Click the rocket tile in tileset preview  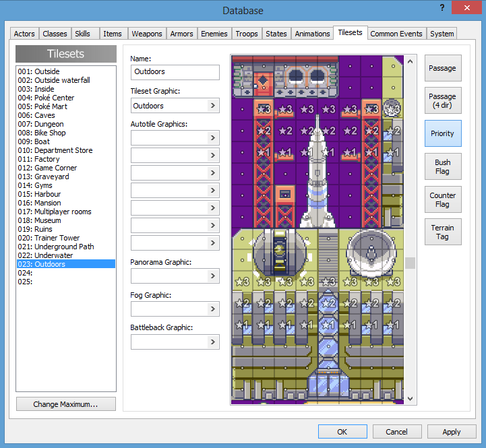pyautogui.click(x=317, y=172)
